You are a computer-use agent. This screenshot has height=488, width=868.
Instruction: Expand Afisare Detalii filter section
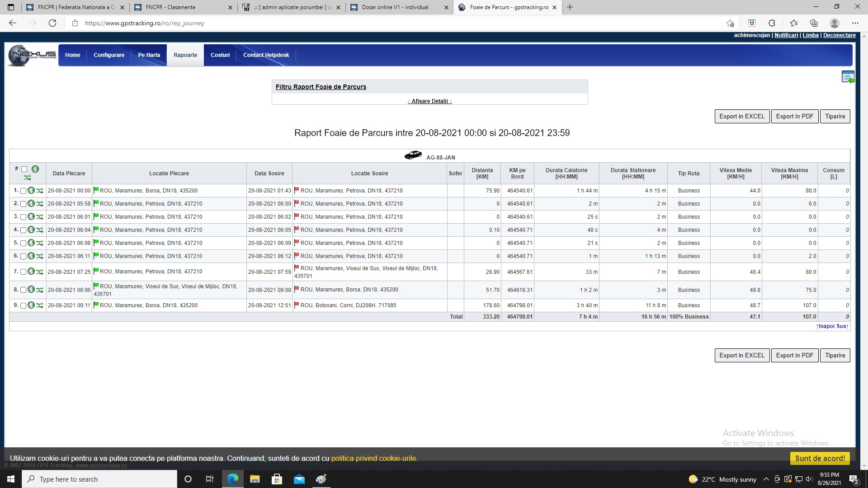click(x=429, y=101)
